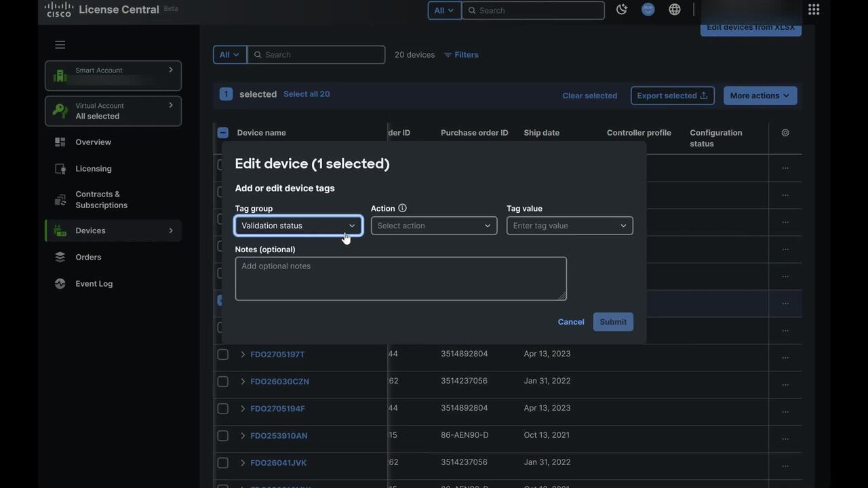Image resolution: width=868 pixels, height=488 pixels.
Task: Click the Cisco logo
Action: click(59, 9)
